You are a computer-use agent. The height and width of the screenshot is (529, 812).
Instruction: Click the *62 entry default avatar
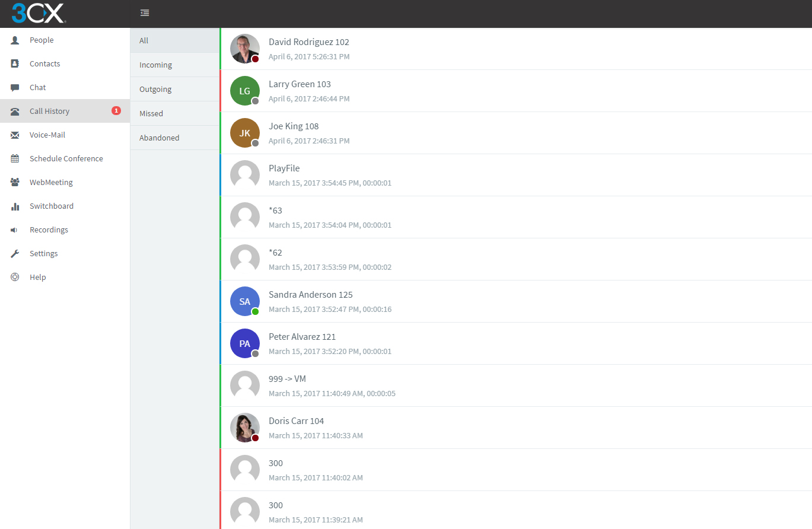[245, 259]
